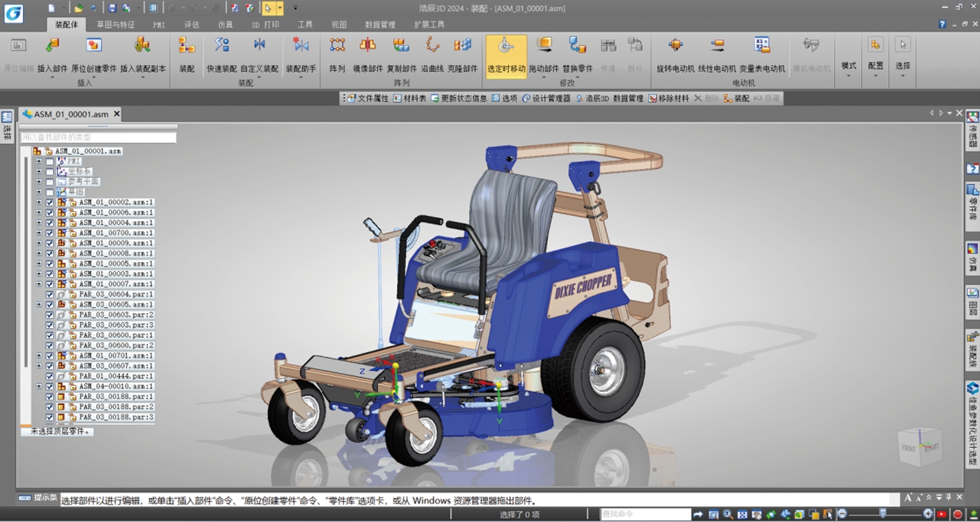The image size is (980, 522).
Task: Expand the PMI node in tree
Action: click(x=39, y=162)
